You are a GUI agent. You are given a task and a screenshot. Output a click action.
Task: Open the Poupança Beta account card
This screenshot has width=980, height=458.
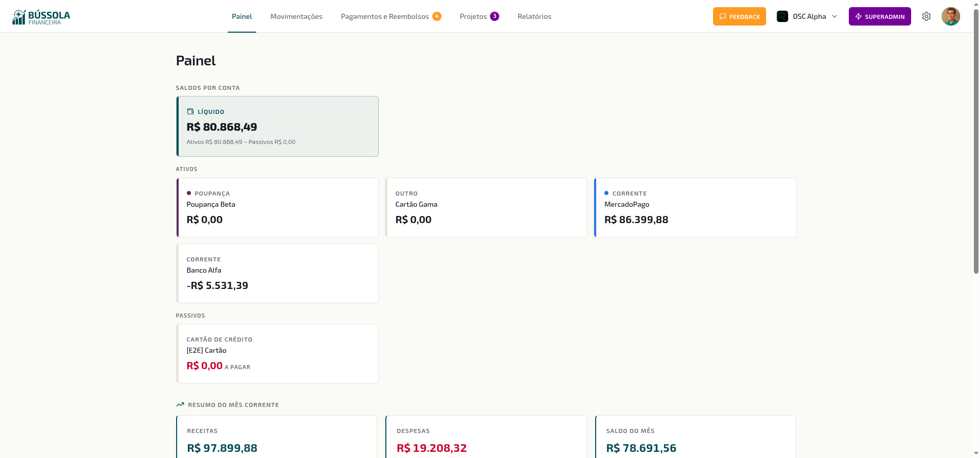pos(277,207)
